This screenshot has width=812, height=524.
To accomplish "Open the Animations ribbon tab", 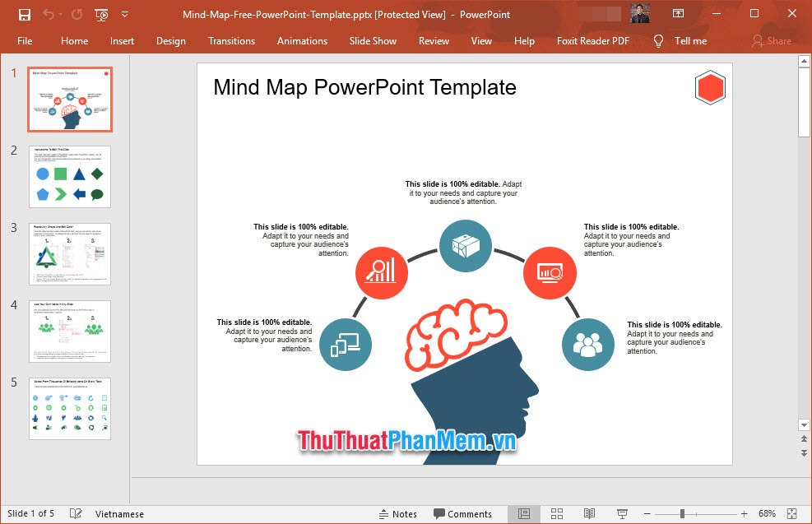I will (302, 40).
